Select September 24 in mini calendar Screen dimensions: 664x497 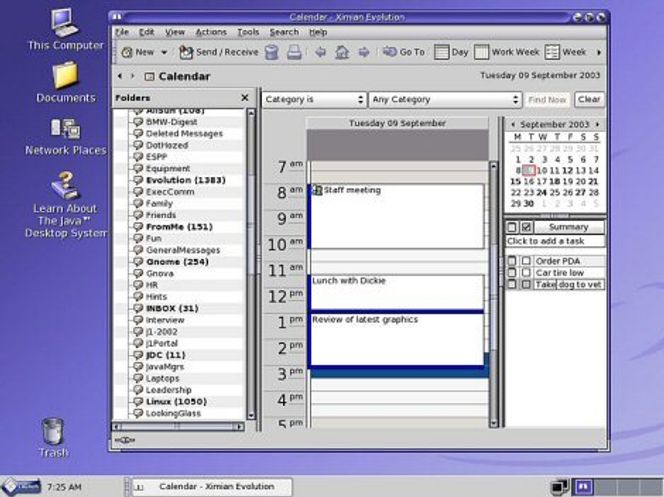pyautogui.click(x=542, y=193)
